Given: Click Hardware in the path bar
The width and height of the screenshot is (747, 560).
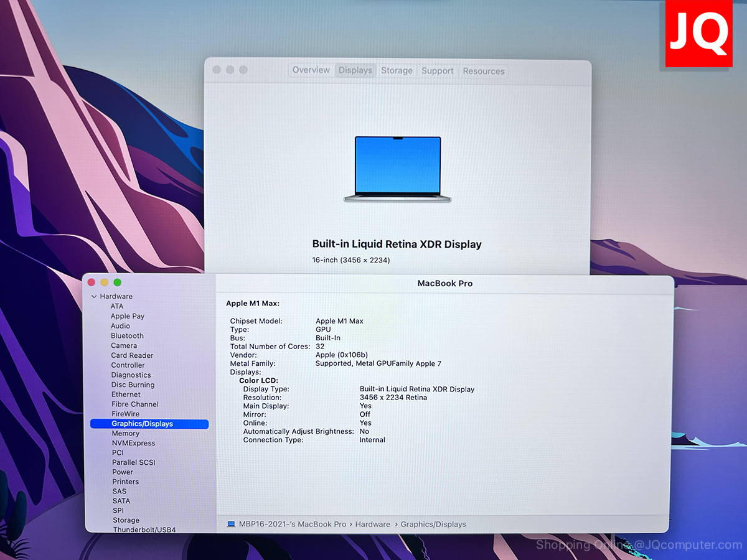Looking at the screenshot, I should pos(373,525).
